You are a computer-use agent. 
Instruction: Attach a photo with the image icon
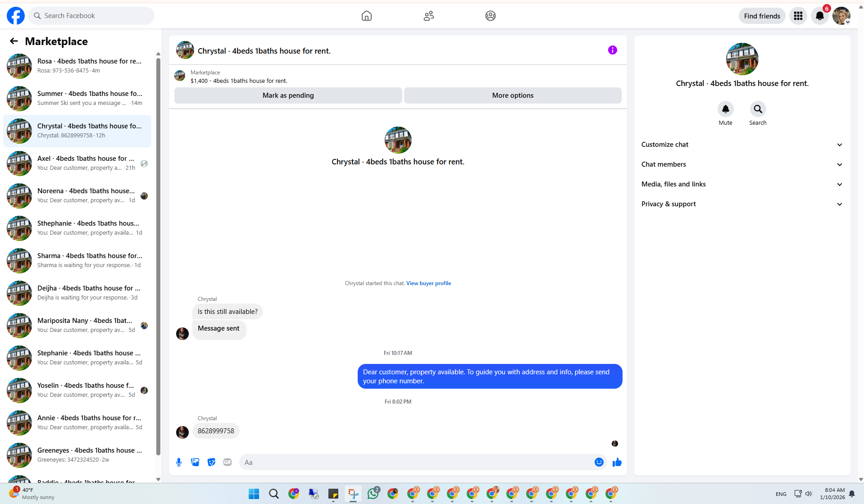195,462
